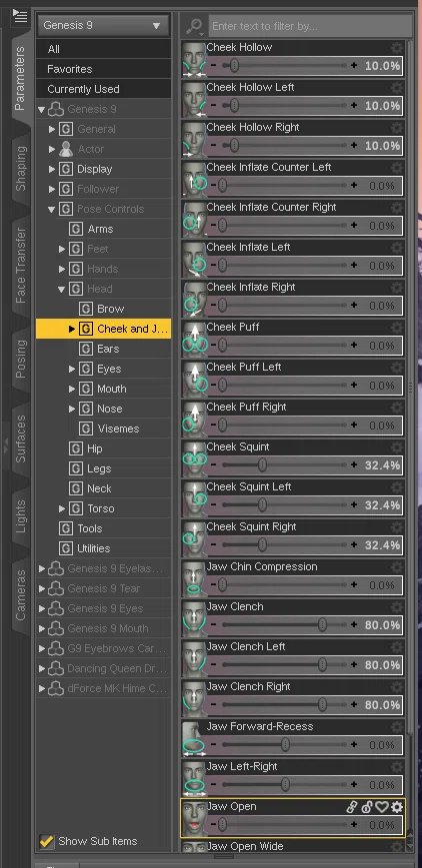Click the Genesis 9 figure node icon
The width and height of the screenshot is (422, 868).
(x=55, y=109)
